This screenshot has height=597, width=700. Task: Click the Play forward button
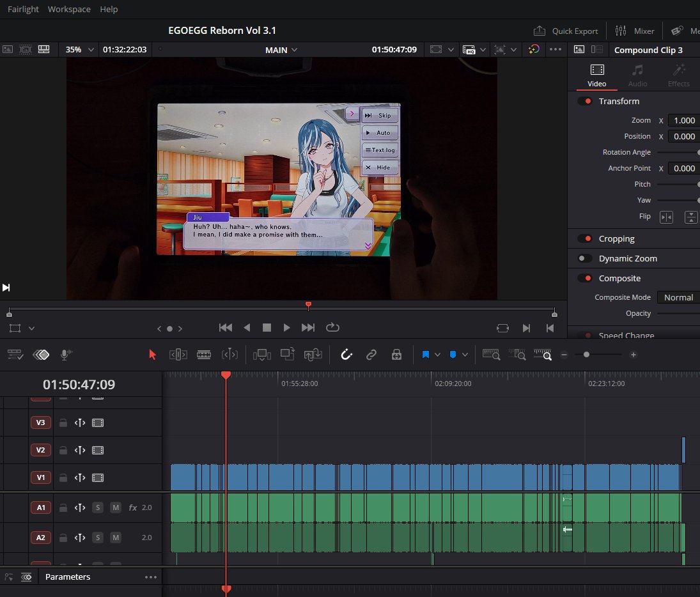[x=286, y=328]
